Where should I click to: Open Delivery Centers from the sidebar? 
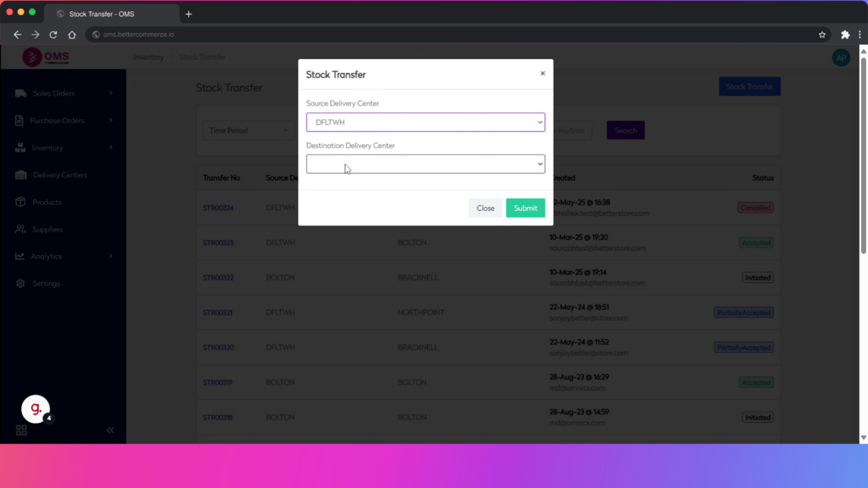tap(60, 175)
